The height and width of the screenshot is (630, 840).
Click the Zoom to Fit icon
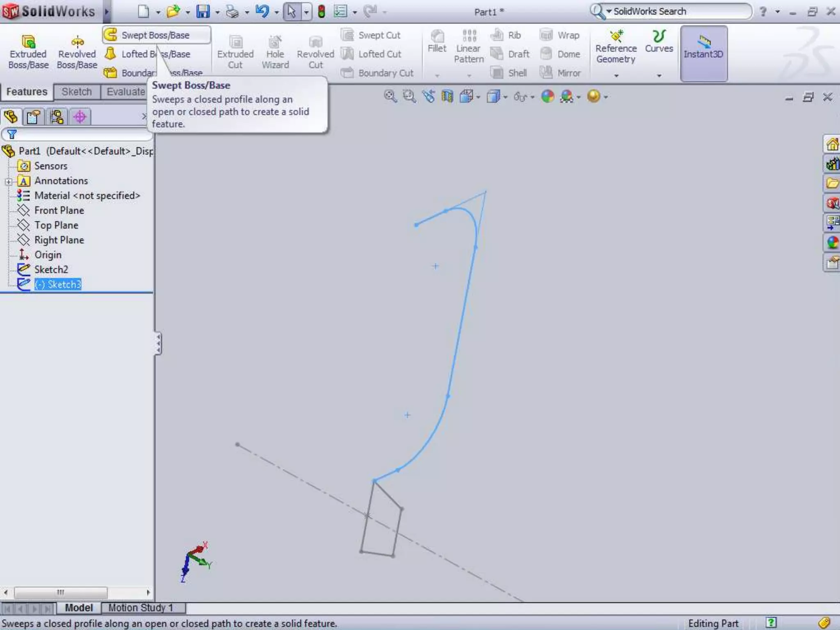click(x=390, y=97)
